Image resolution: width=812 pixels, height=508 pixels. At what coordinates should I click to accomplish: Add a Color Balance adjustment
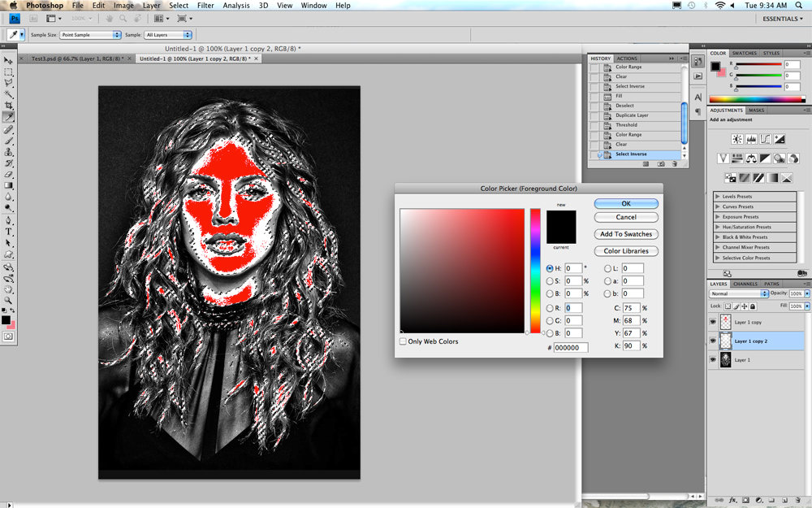click(x=751, y=158)
